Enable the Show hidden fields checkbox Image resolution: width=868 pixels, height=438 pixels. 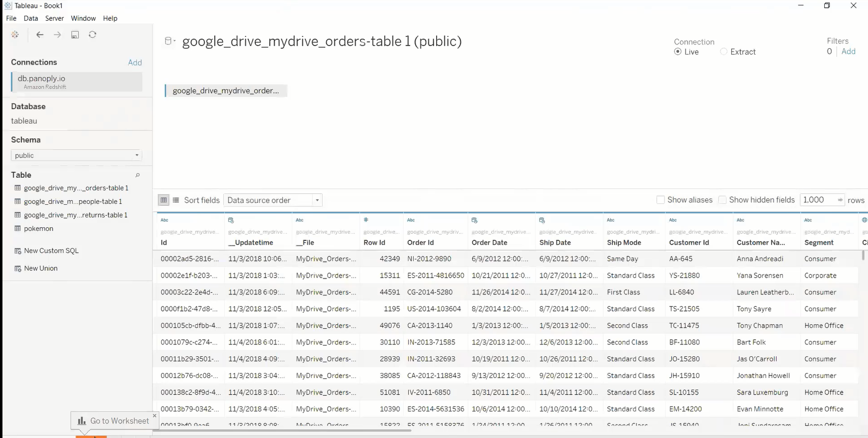(x=722, y=200)
